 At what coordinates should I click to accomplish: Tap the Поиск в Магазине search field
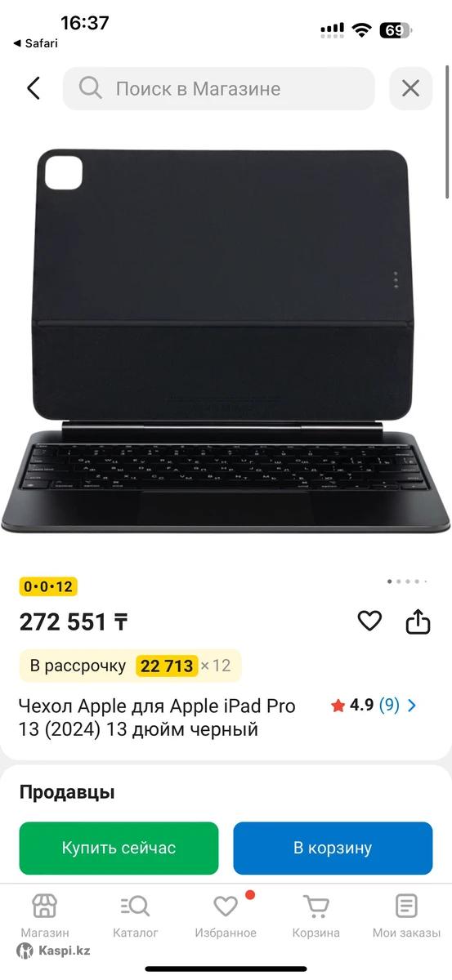point(219,88)
